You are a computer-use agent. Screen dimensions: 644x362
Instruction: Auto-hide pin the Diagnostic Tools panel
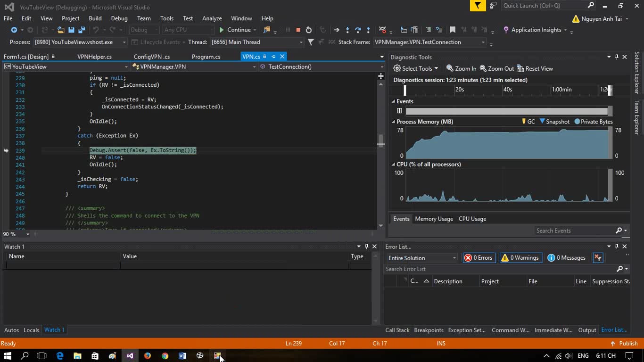click(617, 57)
